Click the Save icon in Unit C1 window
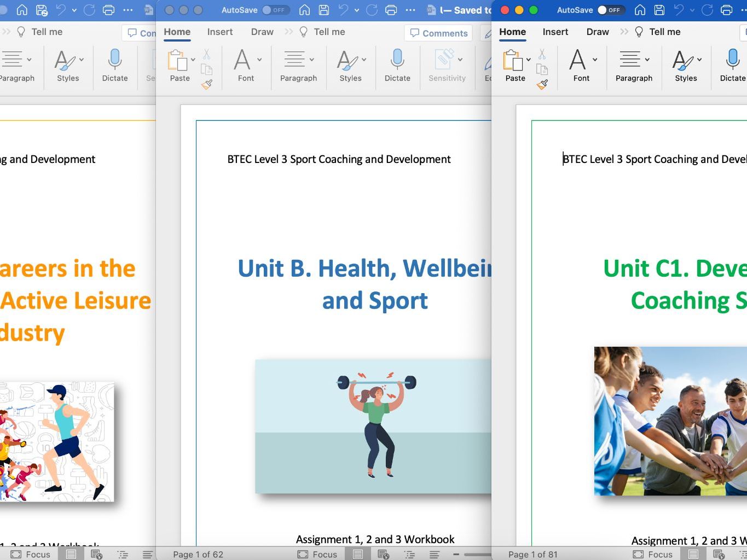The height and width of the screenshot is (560, 747). coord(659,10)
